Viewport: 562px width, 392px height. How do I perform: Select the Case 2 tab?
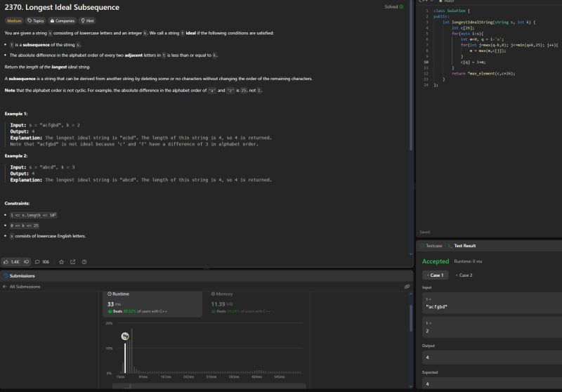pyautogui.click(x=464, y=275)
